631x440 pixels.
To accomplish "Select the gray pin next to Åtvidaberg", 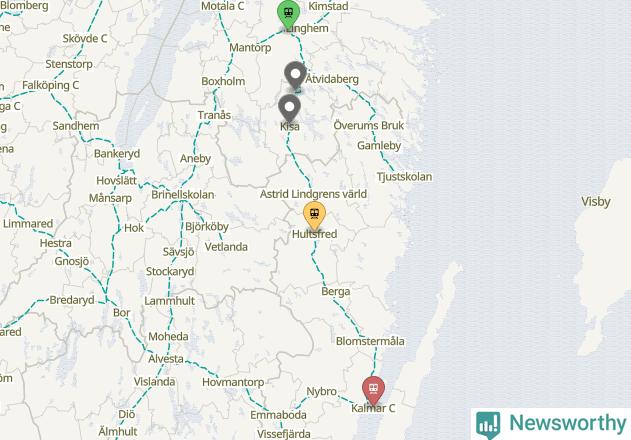I will 295,76.
